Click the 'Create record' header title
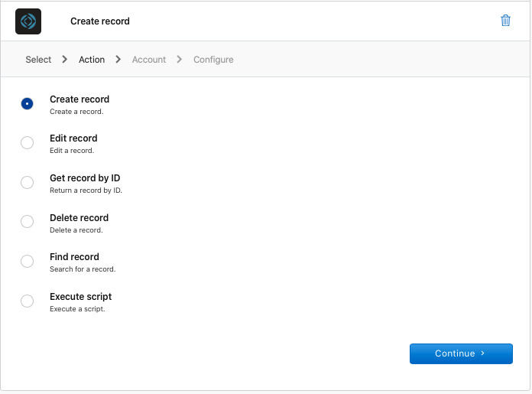This screenshot has height=394, width=532. pyautogui.click(x=100, y=21)
